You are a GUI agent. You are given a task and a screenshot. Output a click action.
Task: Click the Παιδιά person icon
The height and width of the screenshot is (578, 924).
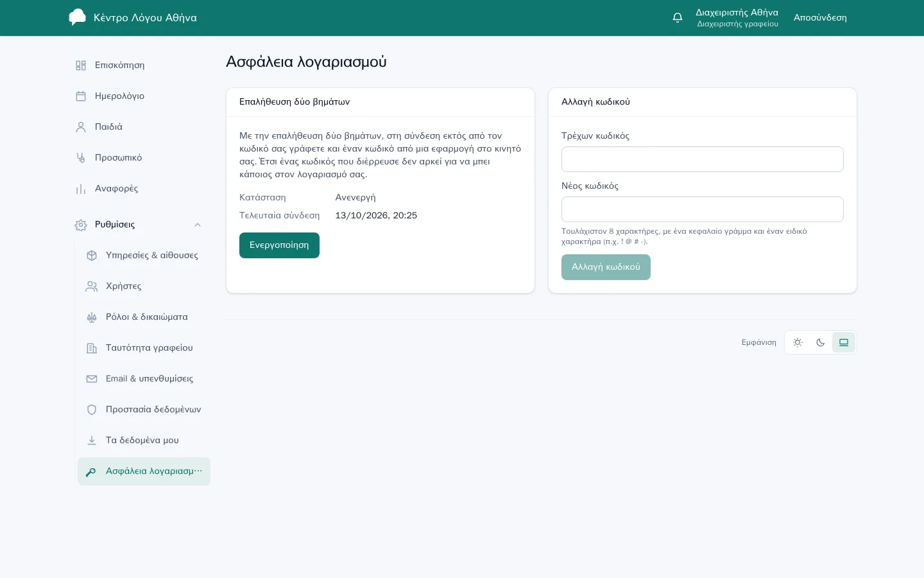(x=81, y=127)
